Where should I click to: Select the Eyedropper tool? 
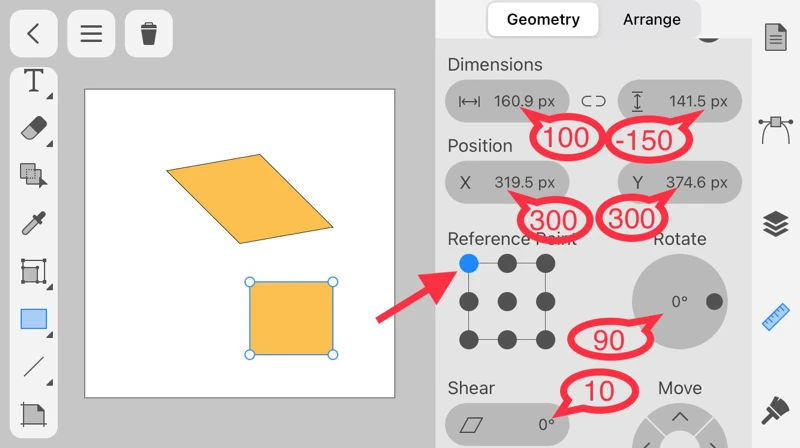33,223
